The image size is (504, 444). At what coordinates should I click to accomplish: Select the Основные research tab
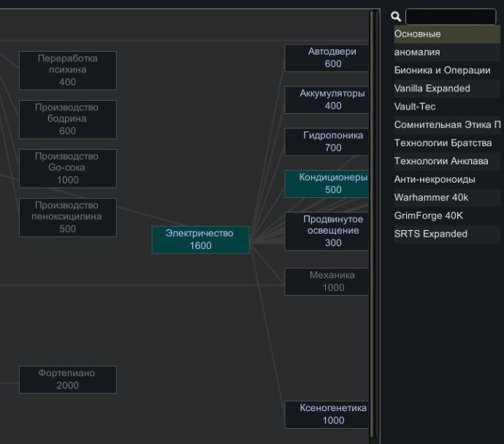(447, 34)
